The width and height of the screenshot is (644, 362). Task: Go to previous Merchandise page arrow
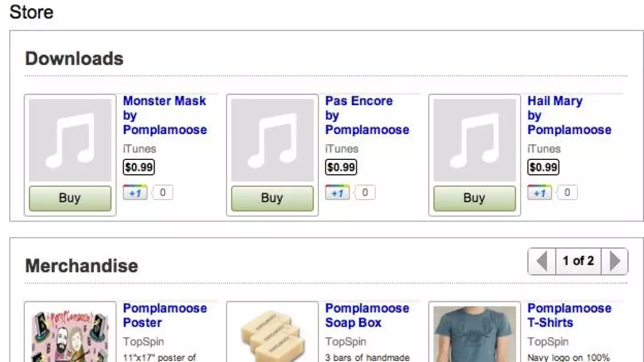(x=541, y=261)
